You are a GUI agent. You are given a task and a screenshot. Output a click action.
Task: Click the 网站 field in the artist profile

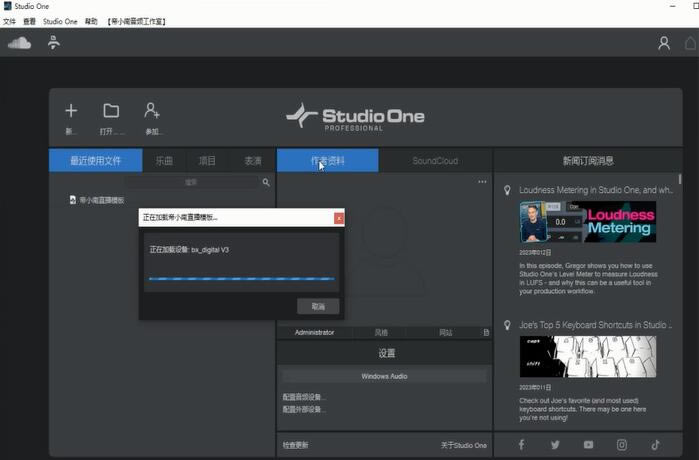click(x=446, y=333)
